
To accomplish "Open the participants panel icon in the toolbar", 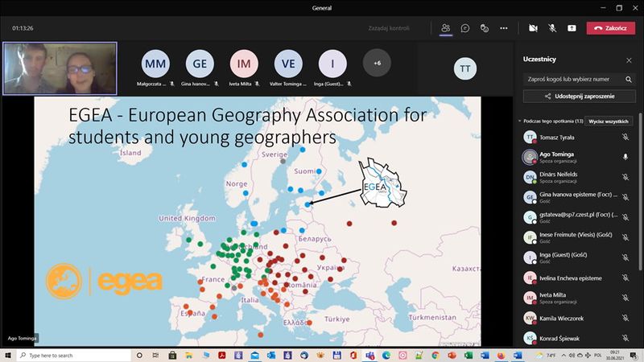I will point(446,28).
